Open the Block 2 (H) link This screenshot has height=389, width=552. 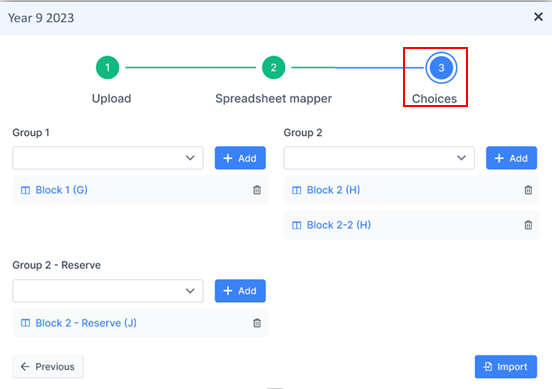click(333, 190)
